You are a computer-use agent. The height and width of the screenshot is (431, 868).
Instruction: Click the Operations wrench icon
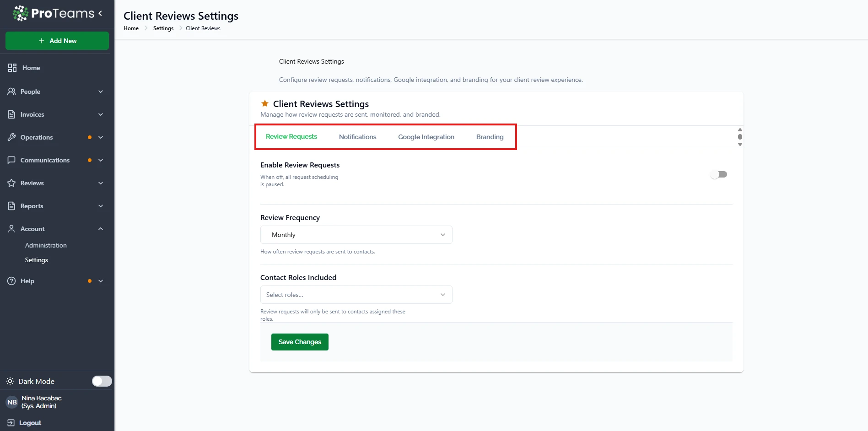click(12, 137)
